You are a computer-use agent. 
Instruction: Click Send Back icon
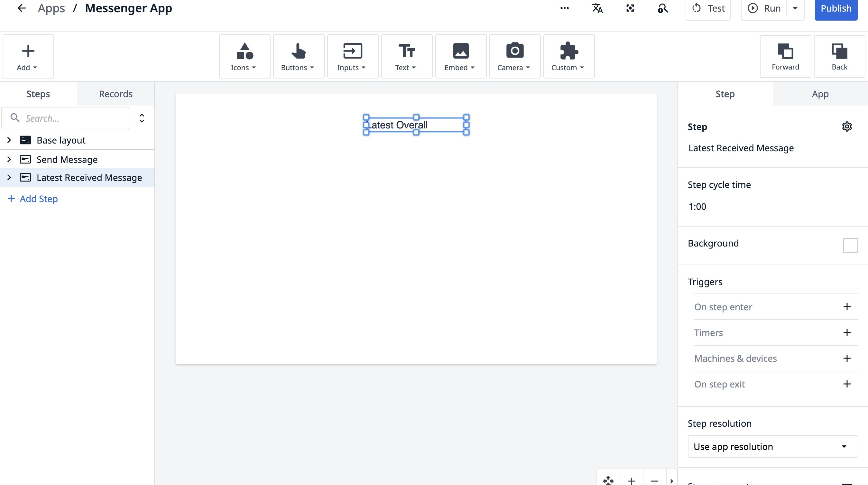[839, 56]
